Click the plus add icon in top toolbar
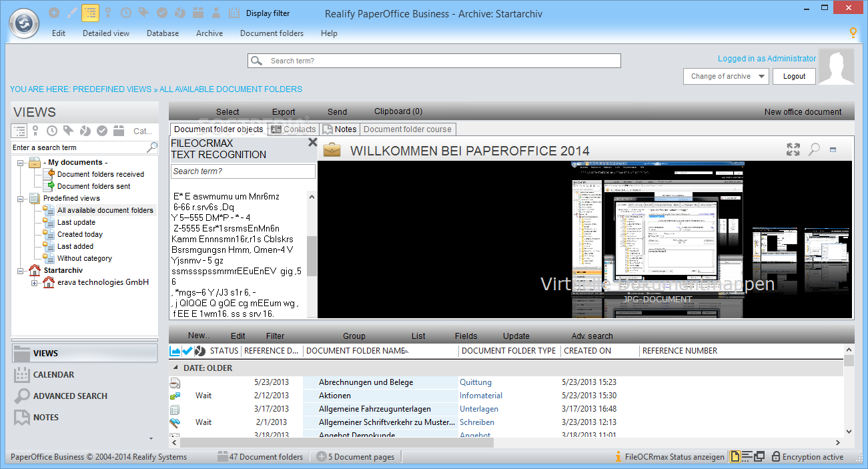Screen dimensions: 868x469 click(x=54, y=13)
